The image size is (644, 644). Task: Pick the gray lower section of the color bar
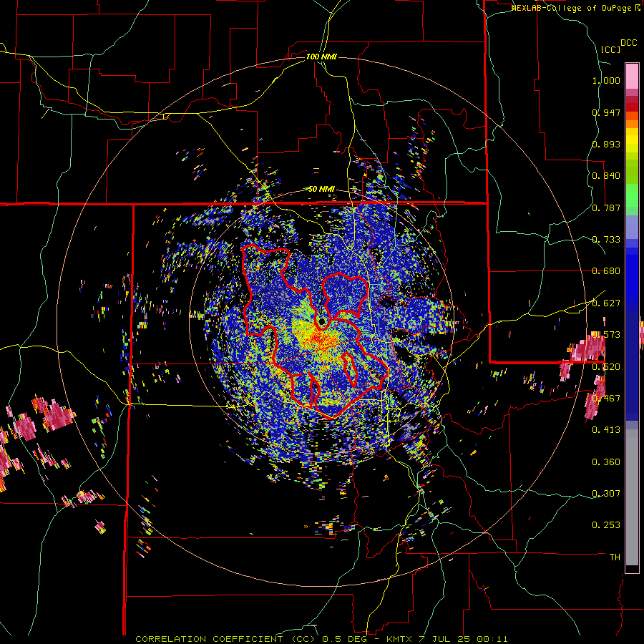(x=632, y=497)
